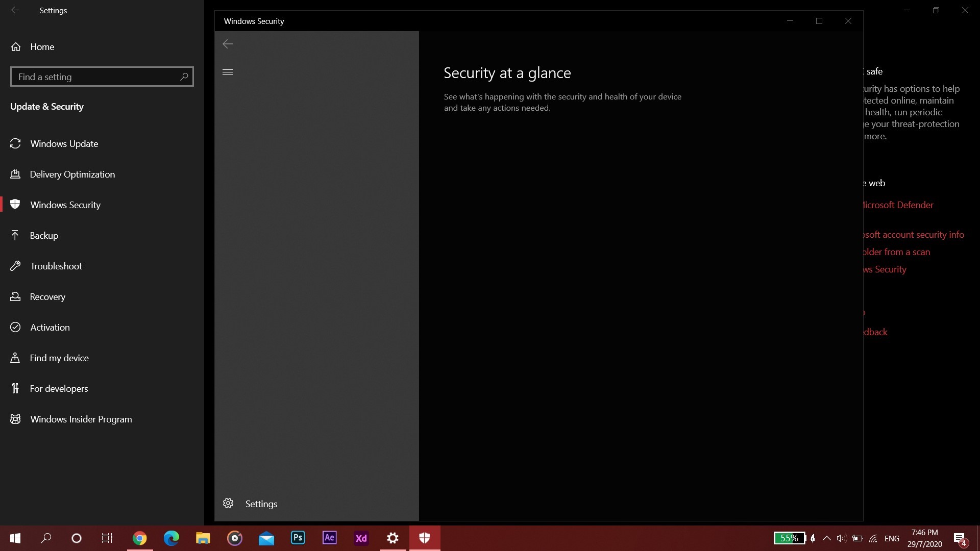Switch to Windows Security taskbar icon

click(425, 538)
